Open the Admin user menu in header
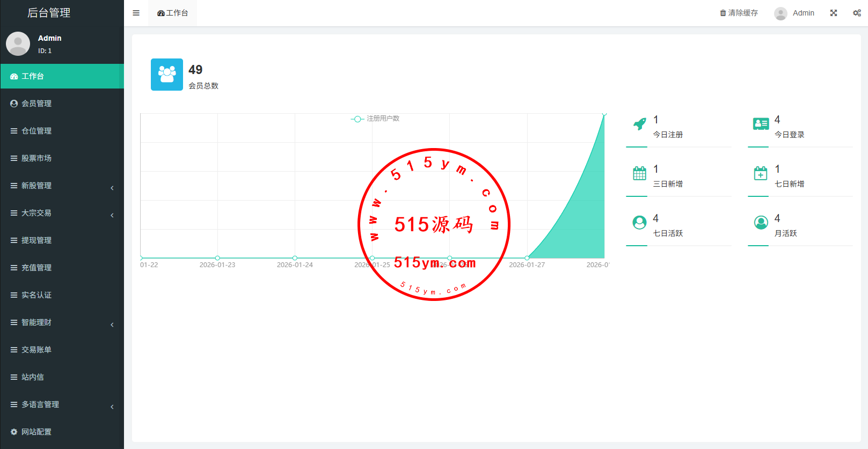Screen dimensions: 868x449 pyautogui.click(x=794, y=13)
